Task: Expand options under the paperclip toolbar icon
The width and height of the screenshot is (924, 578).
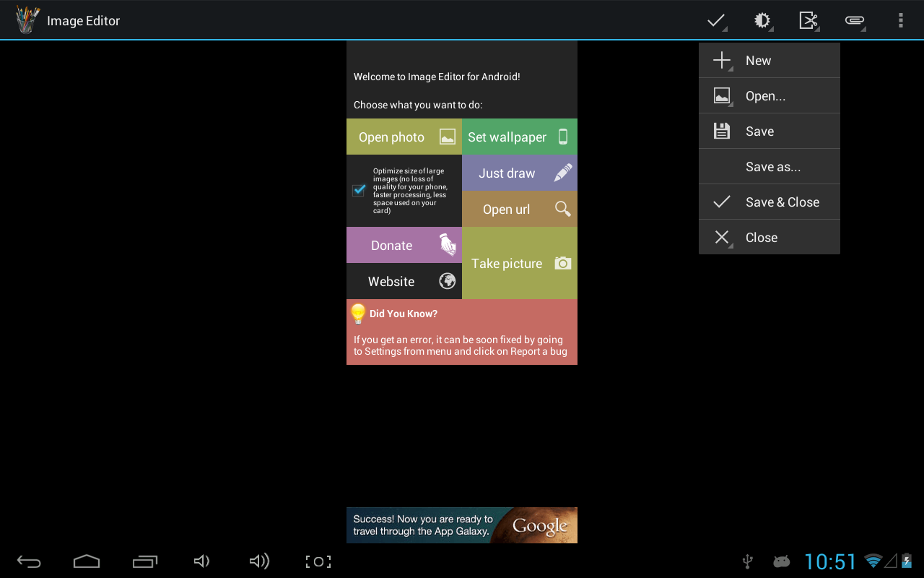Action: [855, 20]
